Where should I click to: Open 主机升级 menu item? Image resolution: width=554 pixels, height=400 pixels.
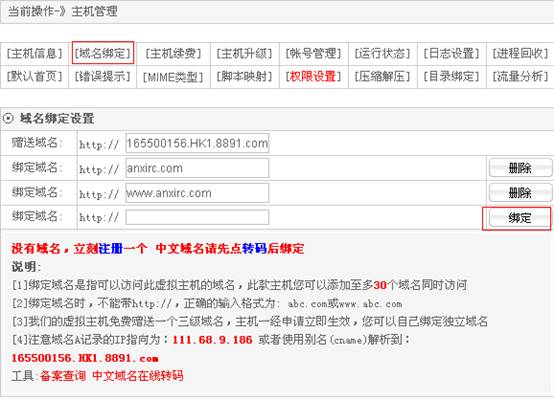[x=244, y=53]
